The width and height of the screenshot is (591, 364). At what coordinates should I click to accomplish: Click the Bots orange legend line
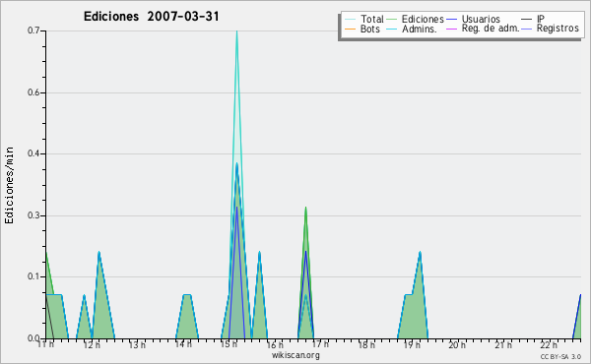350,29
